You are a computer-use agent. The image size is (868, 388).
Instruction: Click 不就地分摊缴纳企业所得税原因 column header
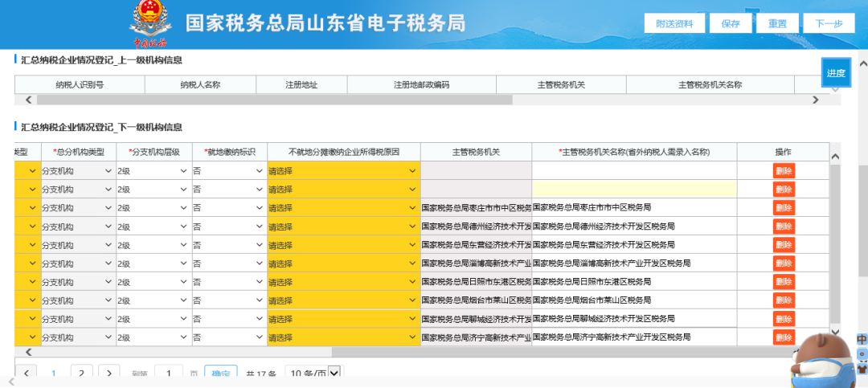click(344, 152)
